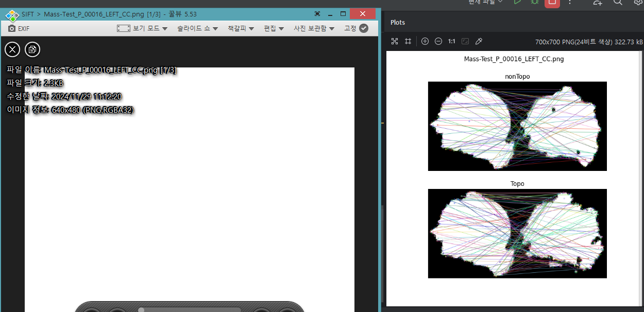This screenshot has width=644, height=312.
Task: Click the navigation slider in Honeyview bottom bar
Action: (x=190, y=309)
